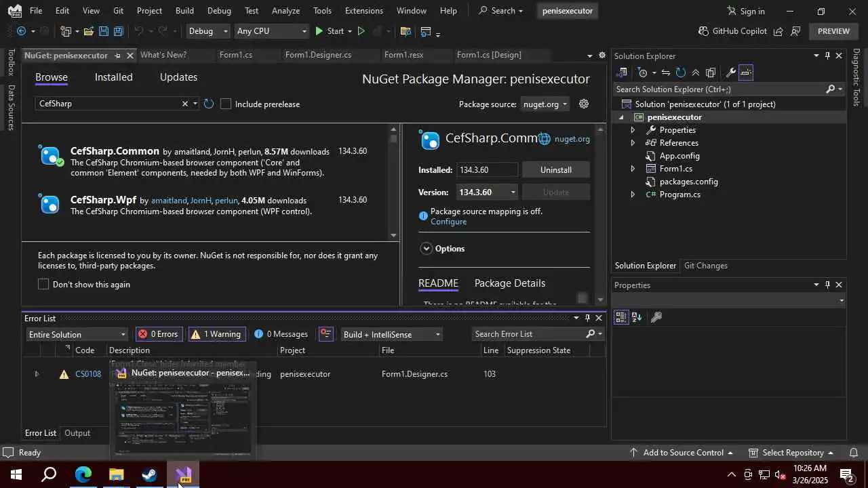The image size is (868, 488).
Task: Click the Send Feedback icon in title bar
Action: [795, 31]
